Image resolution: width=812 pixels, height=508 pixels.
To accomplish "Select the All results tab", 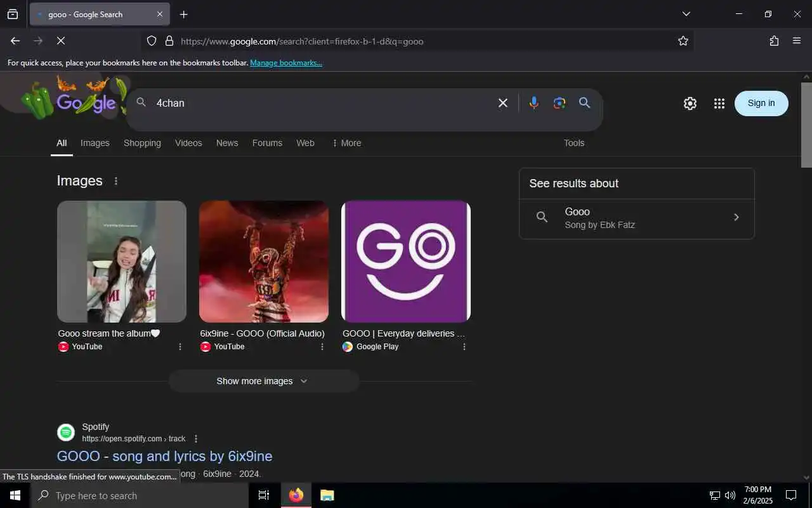I will 62,144.
